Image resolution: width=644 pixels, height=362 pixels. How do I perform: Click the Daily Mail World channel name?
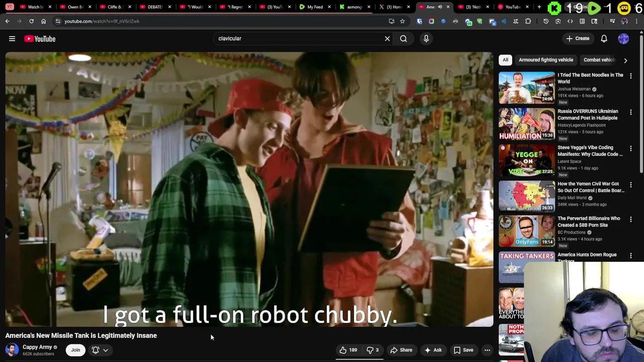572,198
